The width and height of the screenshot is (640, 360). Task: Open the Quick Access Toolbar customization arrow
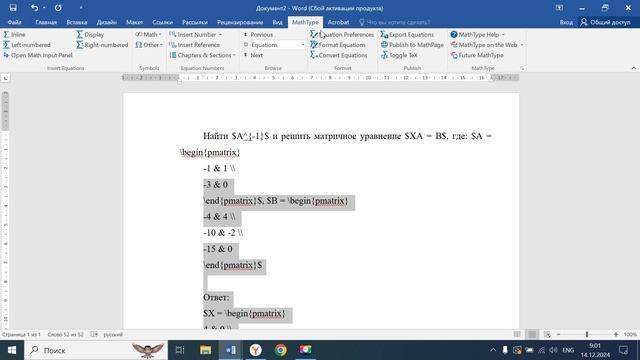tap(81, 8)
